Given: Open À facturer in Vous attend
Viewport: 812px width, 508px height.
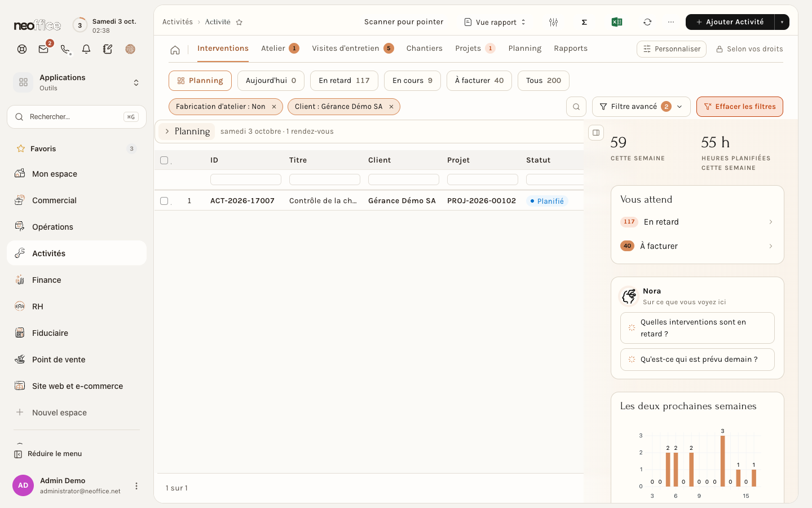Looking at the screenshot, I should [x=698, y=246].
